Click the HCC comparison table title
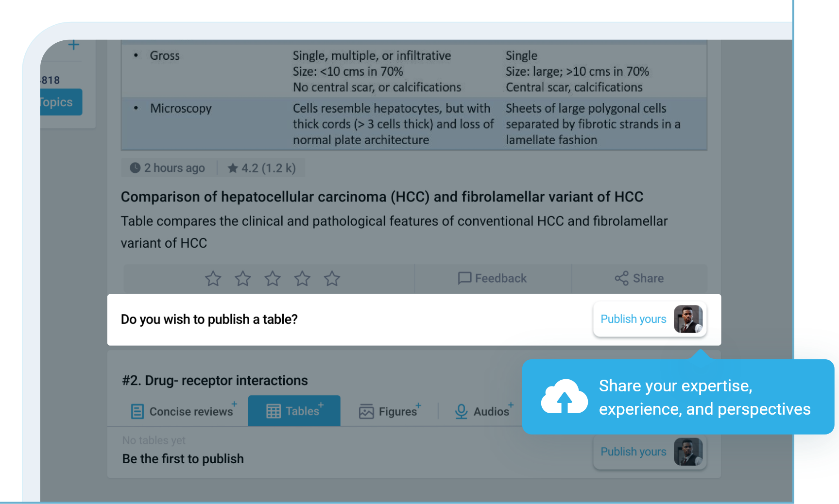The height and width of the screenshot is (504, 839). tap(381, 197)
